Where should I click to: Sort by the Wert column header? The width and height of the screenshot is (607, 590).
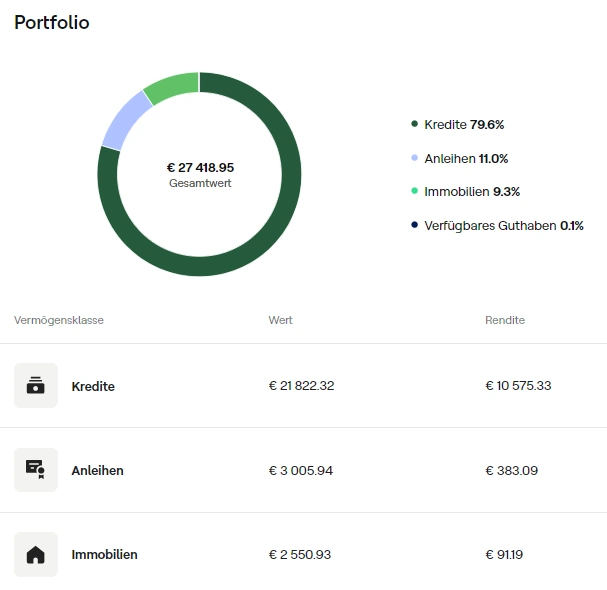pos(281,320)
